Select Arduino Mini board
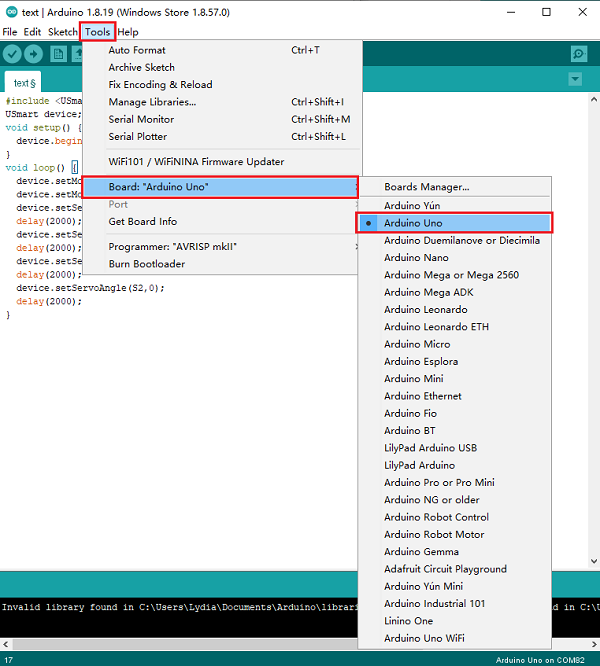The height and width of the screenshot is (666, 600). click(454, 379)
